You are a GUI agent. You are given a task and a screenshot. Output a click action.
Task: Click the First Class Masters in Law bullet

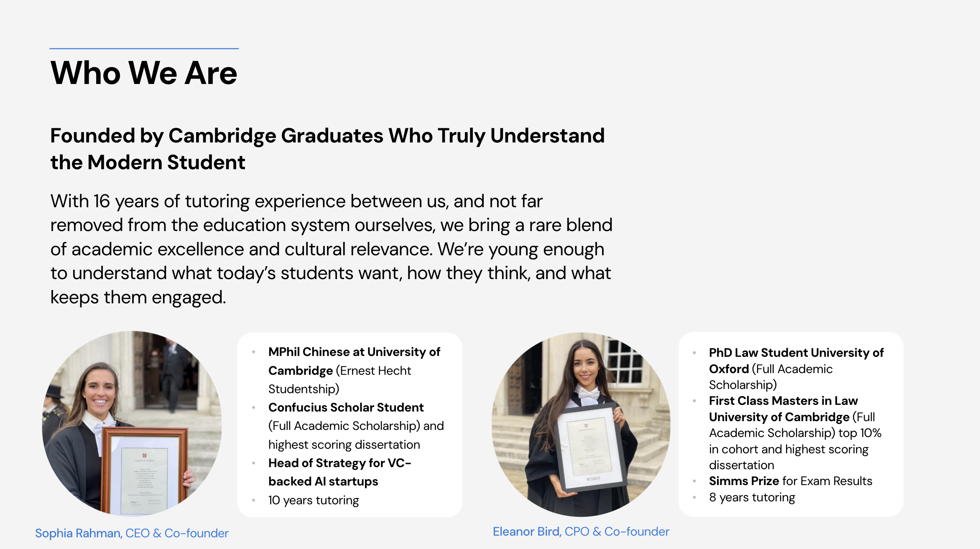(x=795, y=433)
